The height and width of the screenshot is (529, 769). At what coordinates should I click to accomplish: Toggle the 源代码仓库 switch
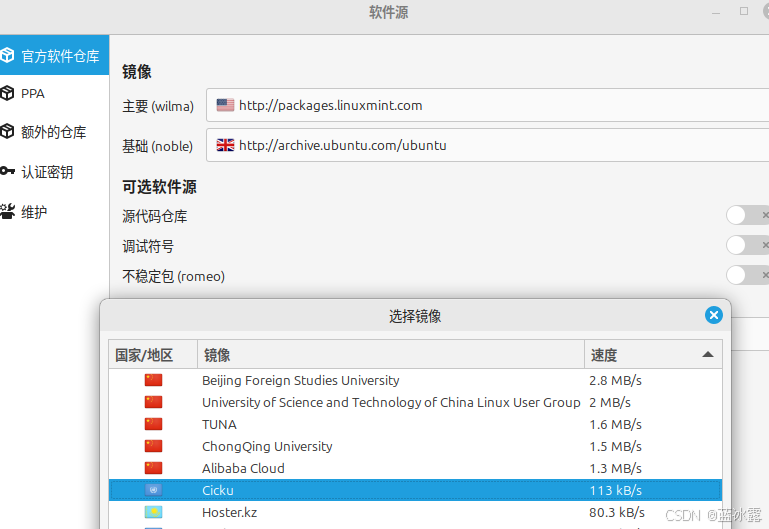(747, 215)
